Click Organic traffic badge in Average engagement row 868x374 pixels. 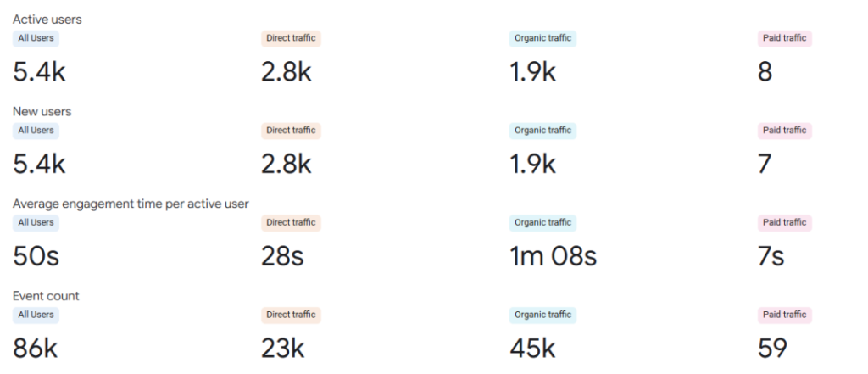pyautogui.click(x=542, y=222)
